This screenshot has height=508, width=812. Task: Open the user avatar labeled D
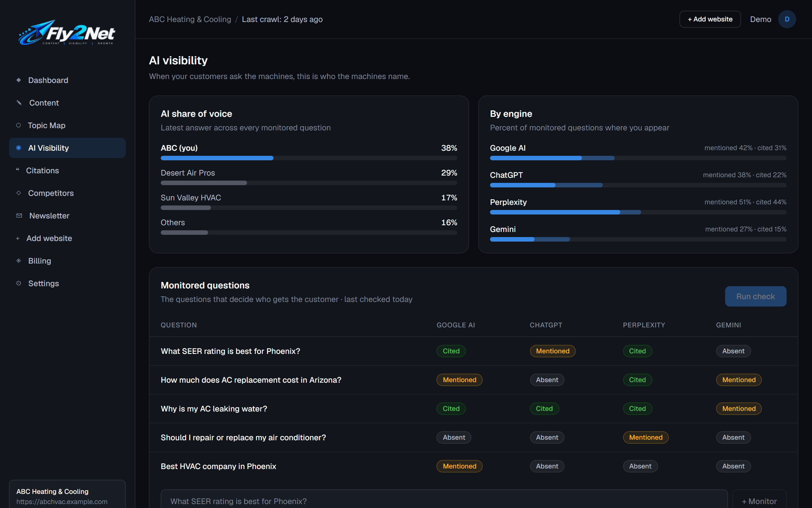(x=787, y=19)
